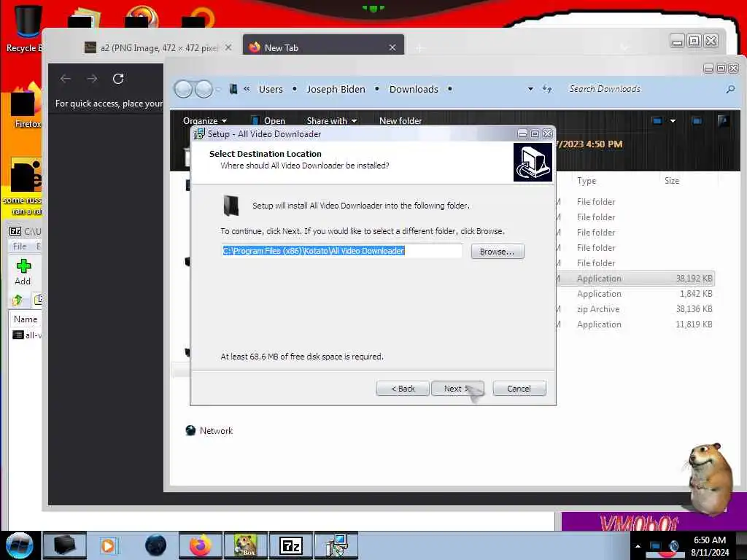Click Firefox's forward arrow
747x560 pixels.
[92, 79]
